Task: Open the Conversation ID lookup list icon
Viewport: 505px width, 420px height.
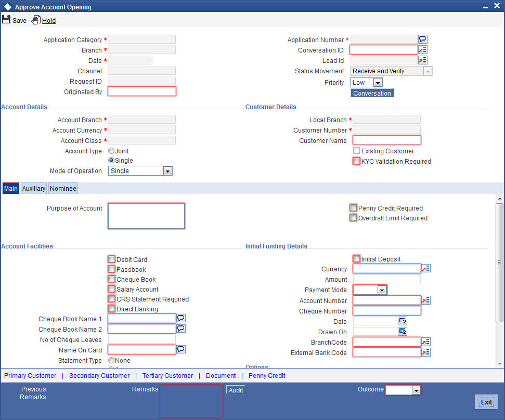Action: [x=422, y=49]
